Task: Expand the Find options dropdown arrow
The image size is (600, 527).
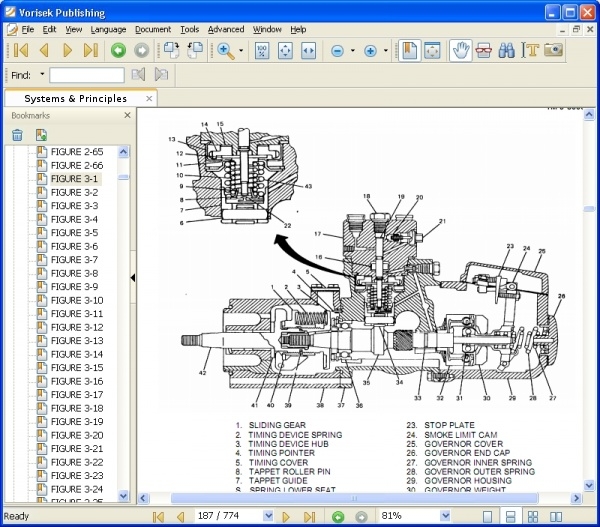Action: (x=42, y=75)
